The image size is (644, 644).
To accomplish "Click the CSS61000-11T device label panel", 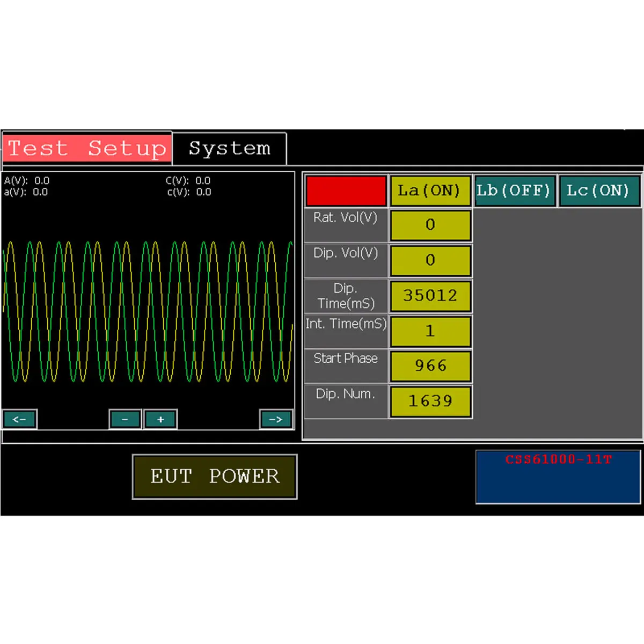I will 557,477.
